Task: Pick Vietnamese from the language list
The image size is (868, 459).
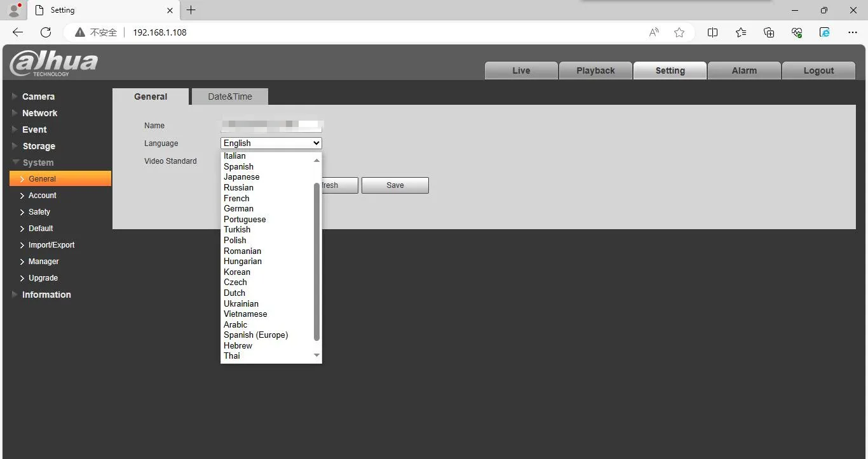Action: click(x=268, y=314)
